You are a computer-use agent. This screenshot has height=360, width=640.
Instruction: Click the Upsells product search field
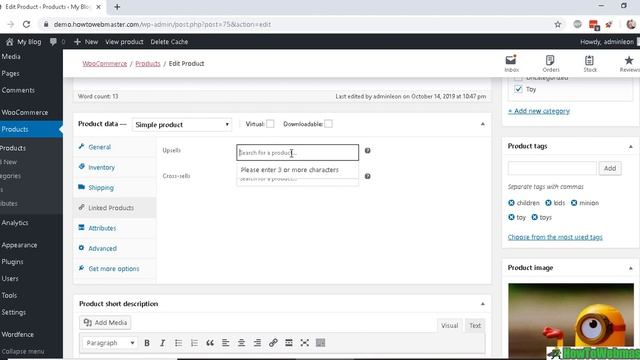coord(298,152)
